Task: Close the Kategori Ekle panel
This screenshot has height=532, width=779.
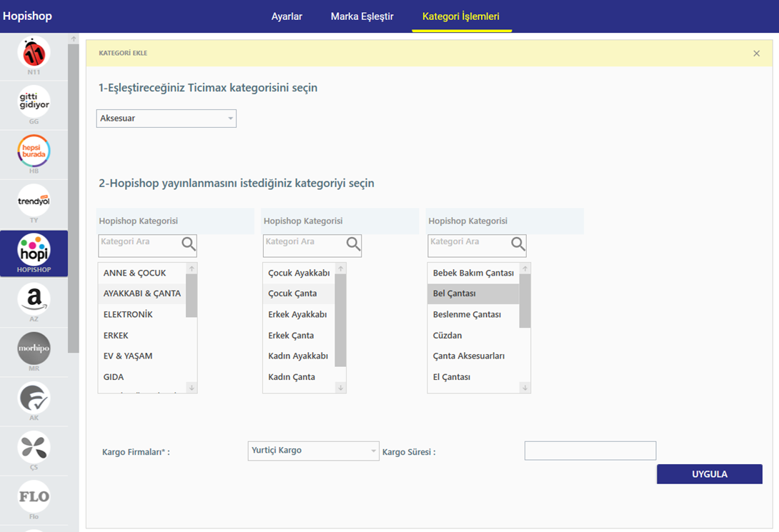Action: tap(756, 53)
